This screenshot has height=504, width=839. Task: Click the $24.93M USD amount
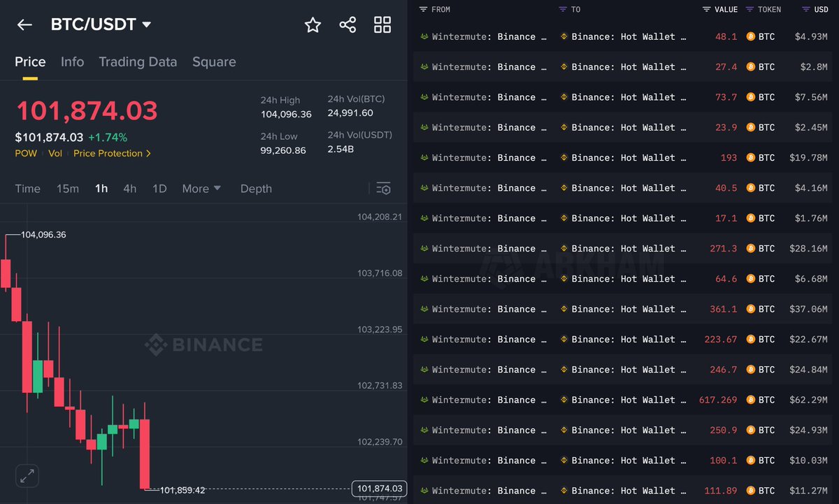click(x=808, y=430)
